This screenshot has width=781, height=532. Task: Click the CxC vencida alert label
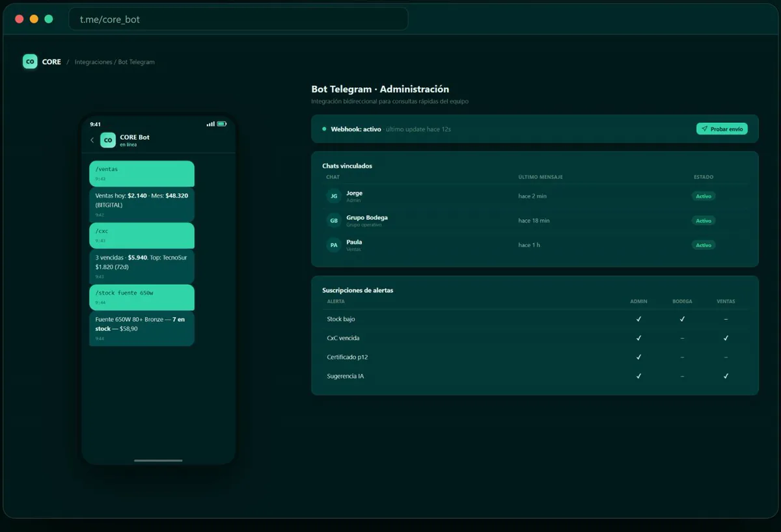[x=343, y=338]
